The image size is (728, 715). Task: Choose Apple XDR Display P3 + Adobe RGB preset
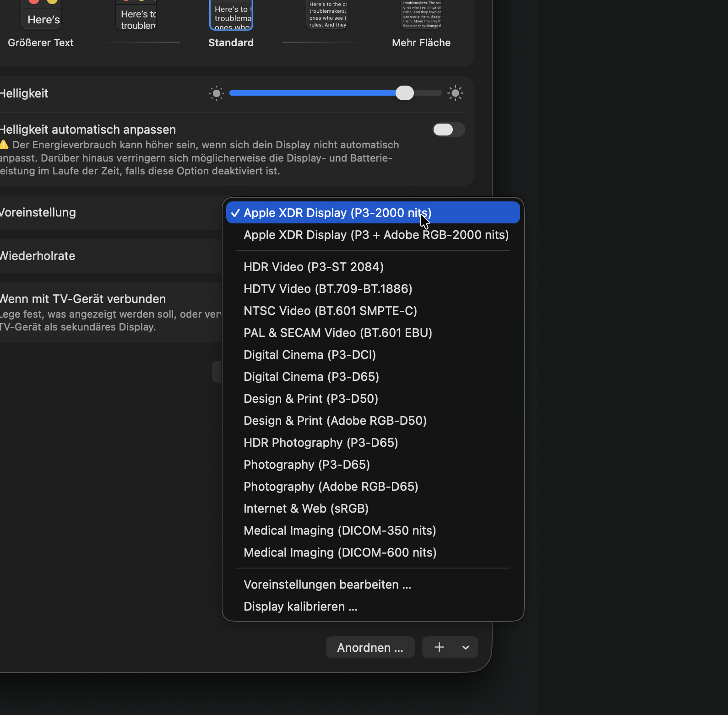coord(376,235)
